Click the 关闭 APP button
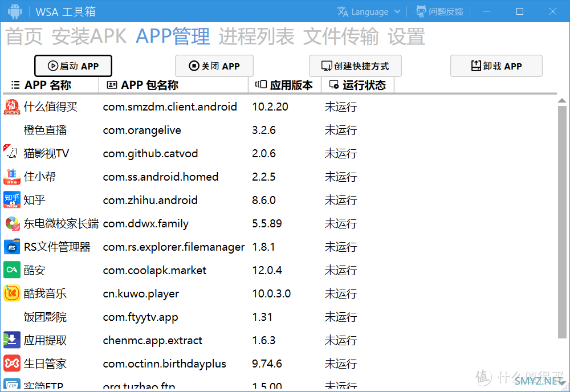Viewport: 570px width, 392px height. (214, 66)
